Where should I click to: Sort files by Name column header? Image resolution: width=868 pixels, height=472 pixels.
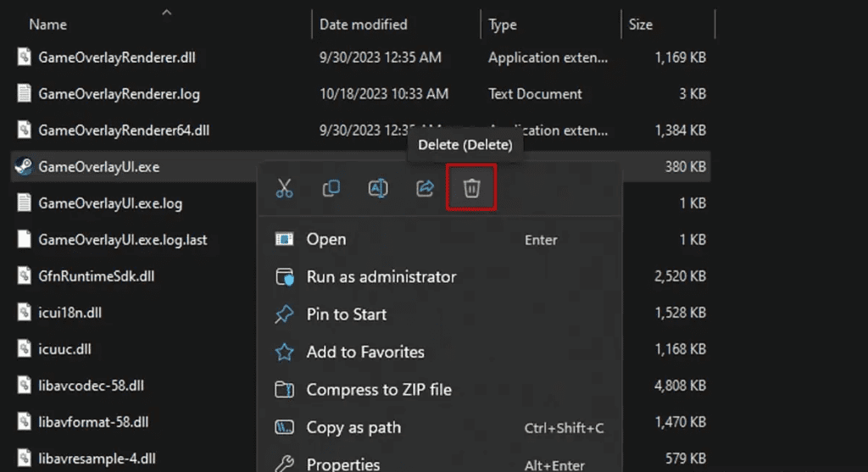pos(49,25)
